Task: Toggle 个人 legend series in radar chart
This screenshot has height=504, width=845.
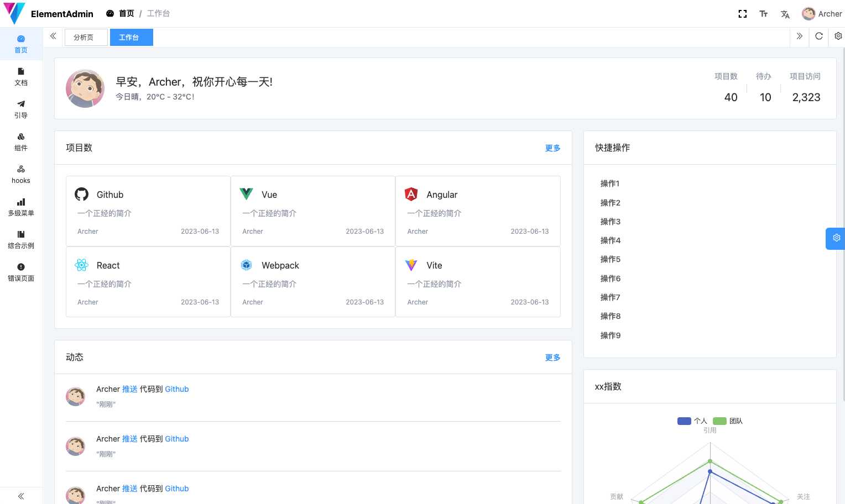Action: click(692, 421)
